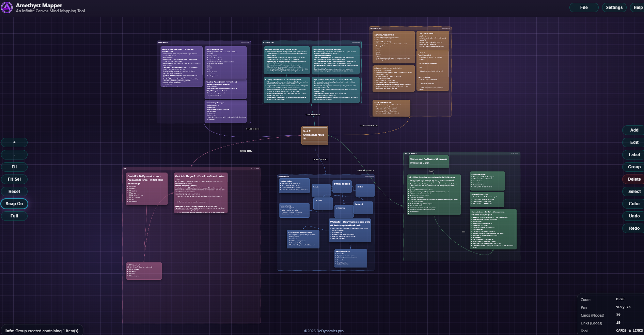The width and height of the screenshot is (644, 335).
Task: Zoom out with the minus button
Action: pos(14,155)
